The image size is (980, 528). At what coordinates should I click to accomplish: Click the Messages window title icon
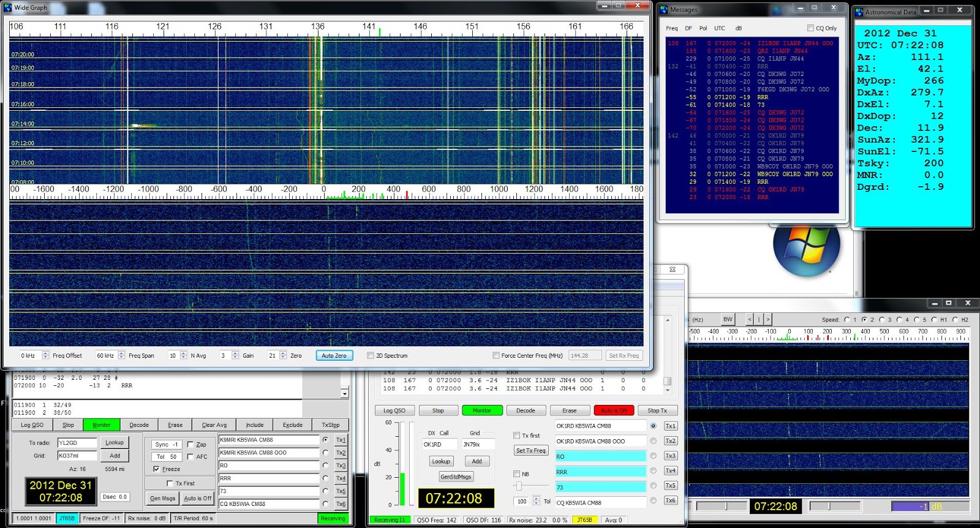663,10
